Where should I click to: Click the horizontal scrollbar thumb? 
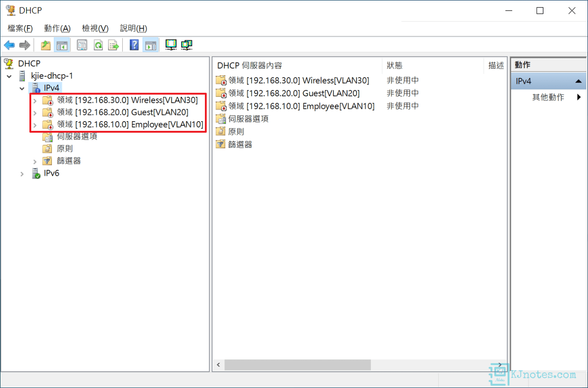(297, 365)
